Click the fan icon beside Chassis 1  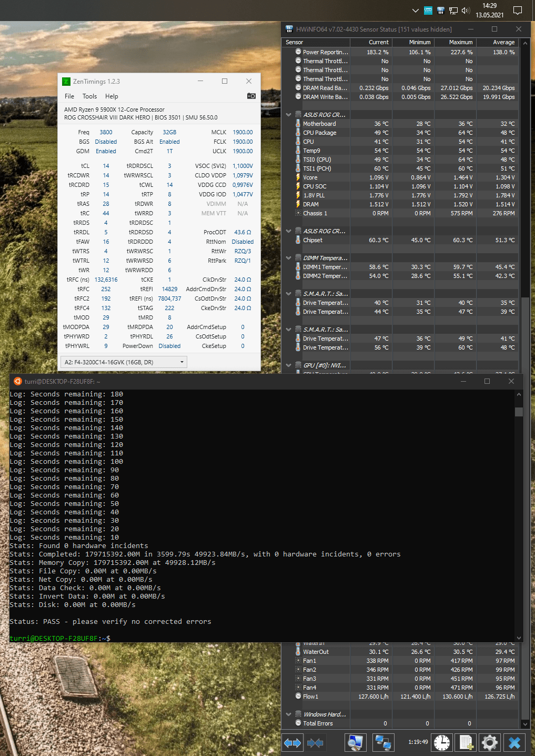click(x=298, y=213)
